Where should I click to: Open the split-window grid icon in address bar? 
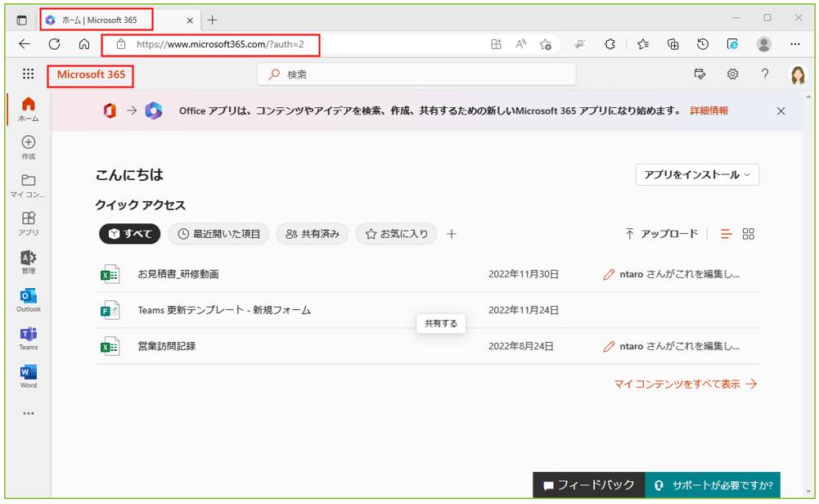coord(496,44)
